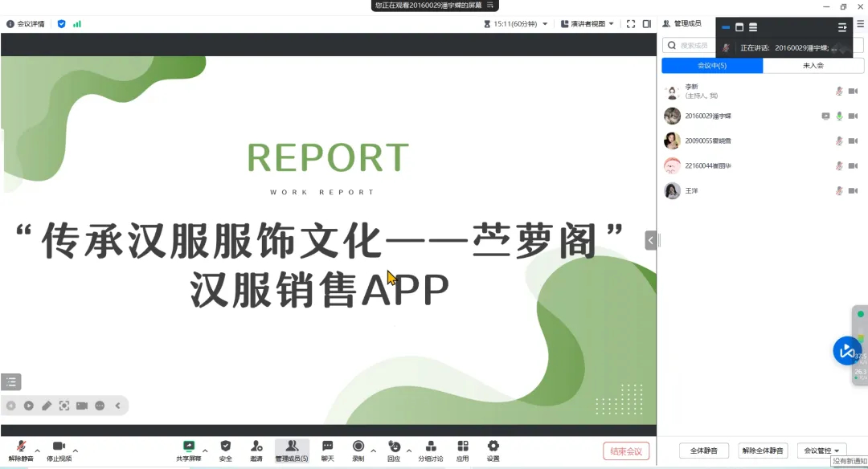Toggle 解除静音 (Unmute) microphone
Image resolution: width=868 pixels, height=469 pixels.
point(21,447)
